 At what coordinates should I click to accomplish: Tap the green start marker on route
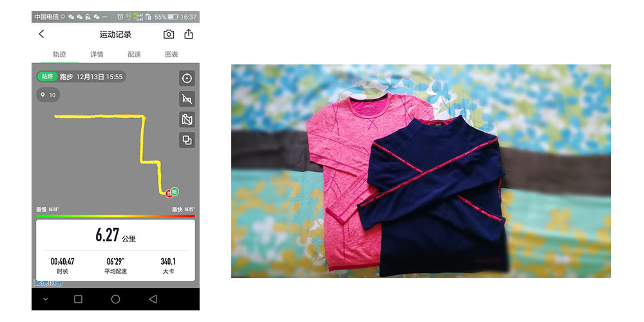click(x=175, y=191)
